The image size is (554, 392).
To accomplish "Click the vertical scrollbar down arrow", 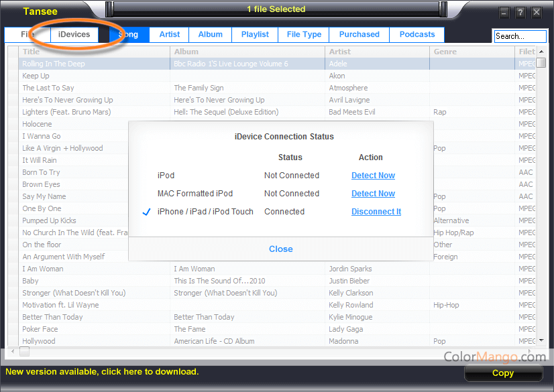I will tap(541, 341).
